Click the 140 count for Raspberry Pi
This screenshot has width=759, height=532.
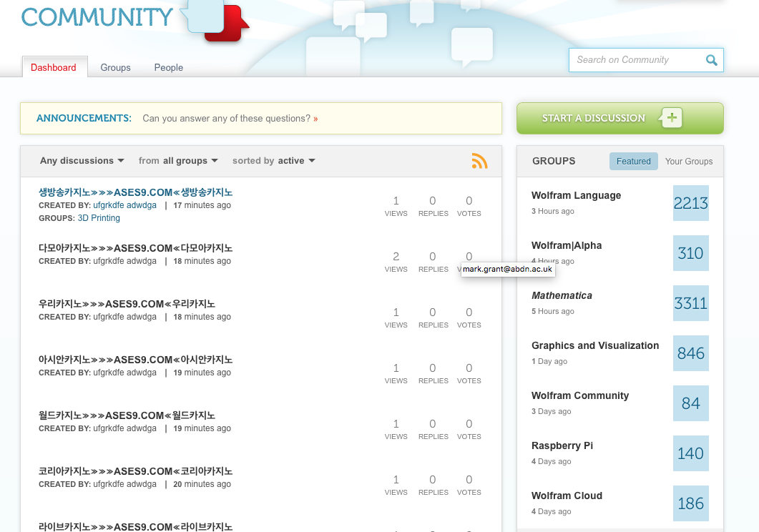pos(691,453)
